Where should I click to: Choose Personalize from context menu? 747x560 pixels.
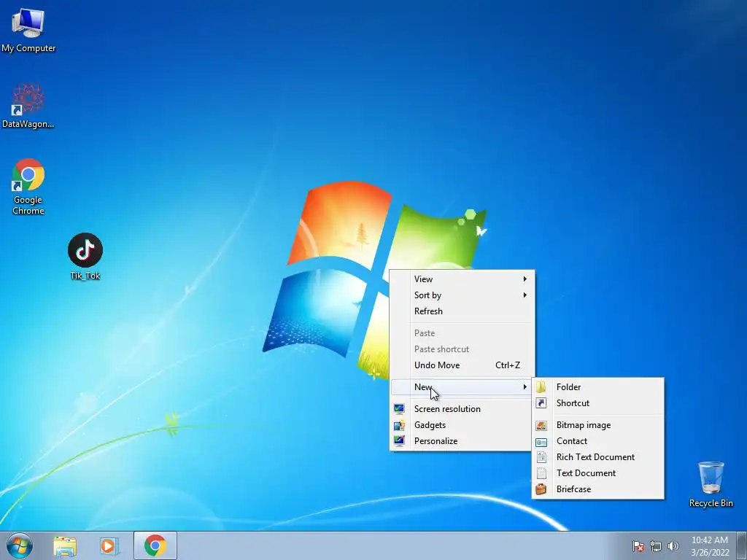coord(462,441)
